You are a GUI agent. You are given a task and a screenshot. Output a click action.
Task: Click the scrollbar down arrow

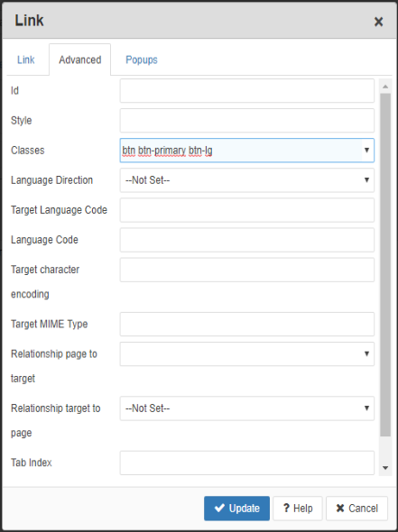click(385, 468)
